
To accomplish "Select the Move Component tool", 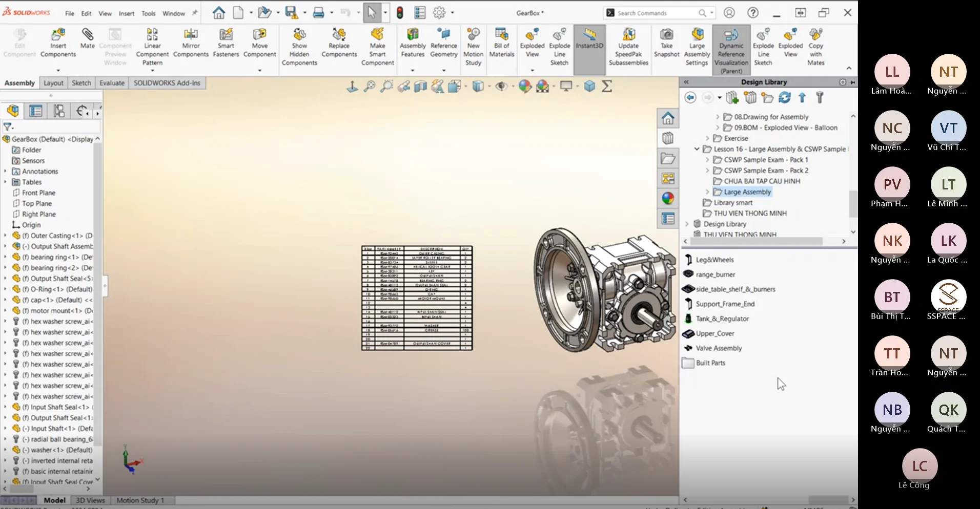I will point(259,43).
